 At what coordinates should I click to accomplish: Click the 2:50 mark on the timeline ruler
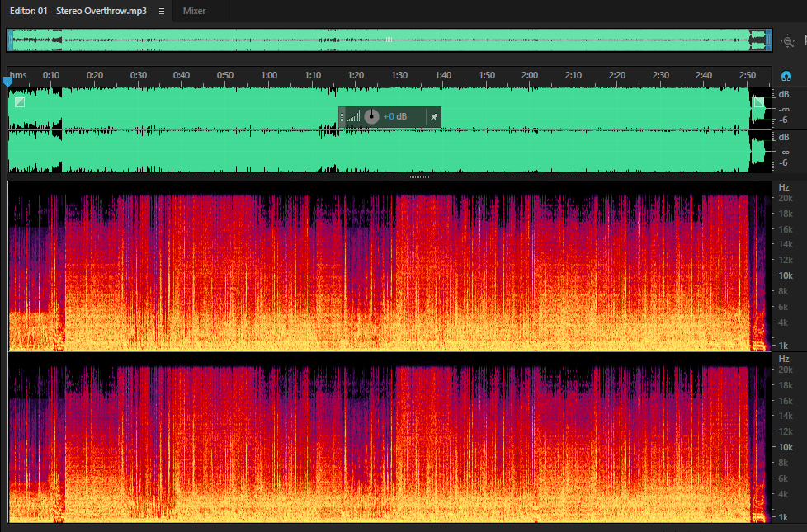pos(748,75)
